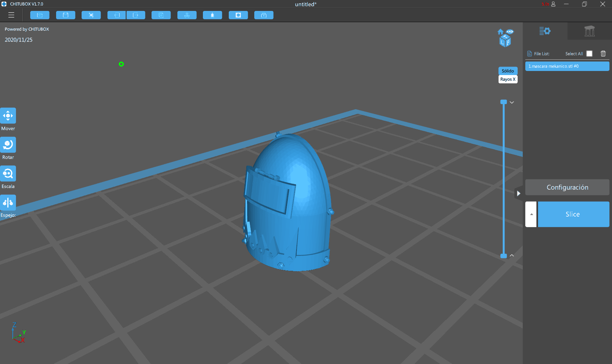Image resolution: width=612 pixels, height=364 pixels.
Task: Click the Open file folder icon
Action: click(x=40, y=15)
